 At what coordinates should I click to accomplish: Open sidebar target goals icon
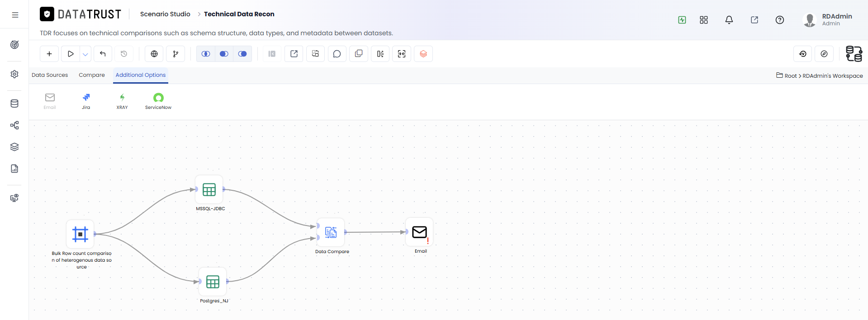[x=14, y=45]
